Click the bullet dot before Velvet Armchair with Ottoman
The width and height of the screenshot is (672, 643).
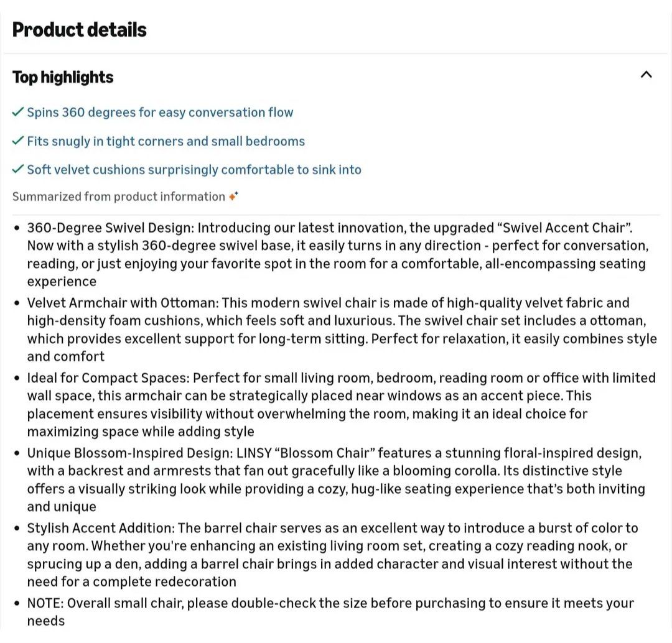pos(17,303)
